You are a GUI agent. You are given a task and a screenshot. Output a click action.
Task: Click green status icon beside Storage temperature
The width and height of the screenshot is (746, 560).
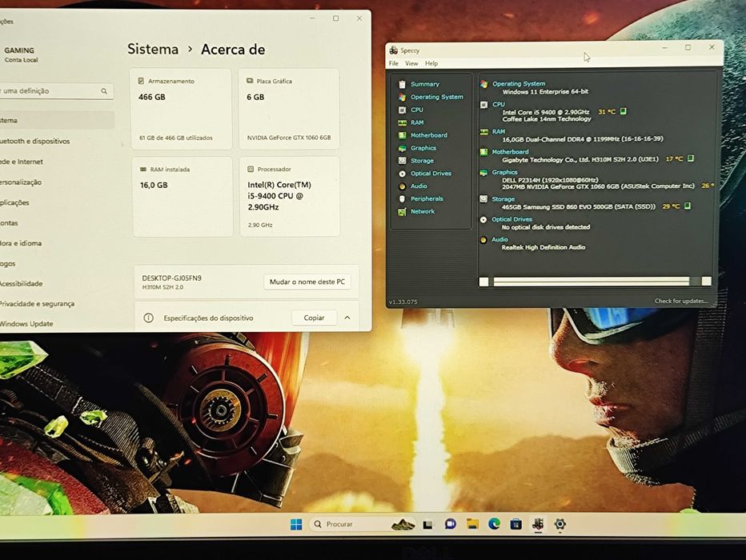[687, 206]
